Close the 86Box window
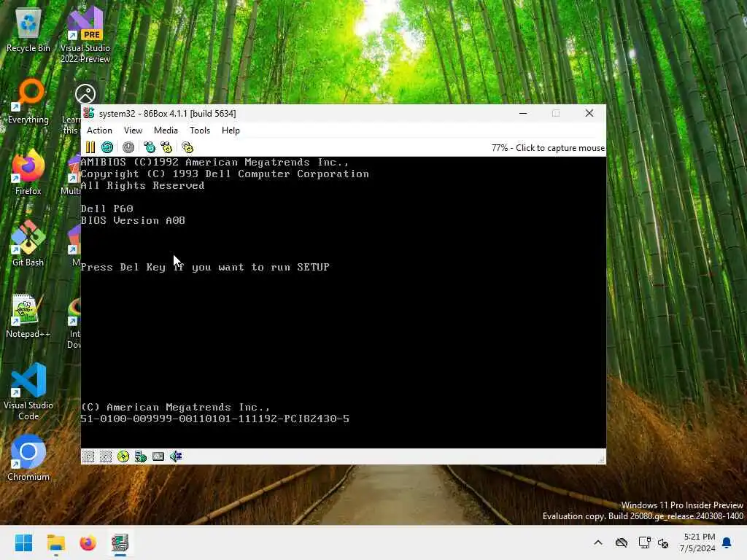 589,113
